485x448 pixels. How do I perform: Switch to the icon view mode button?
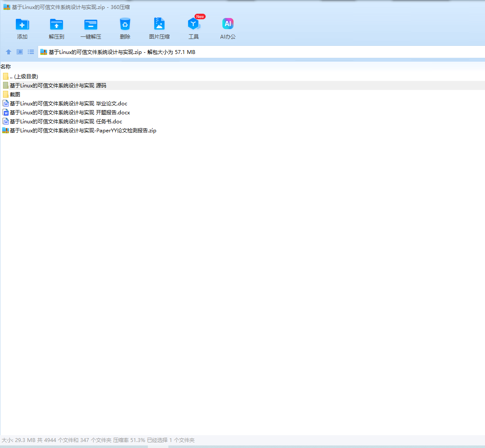20,52
